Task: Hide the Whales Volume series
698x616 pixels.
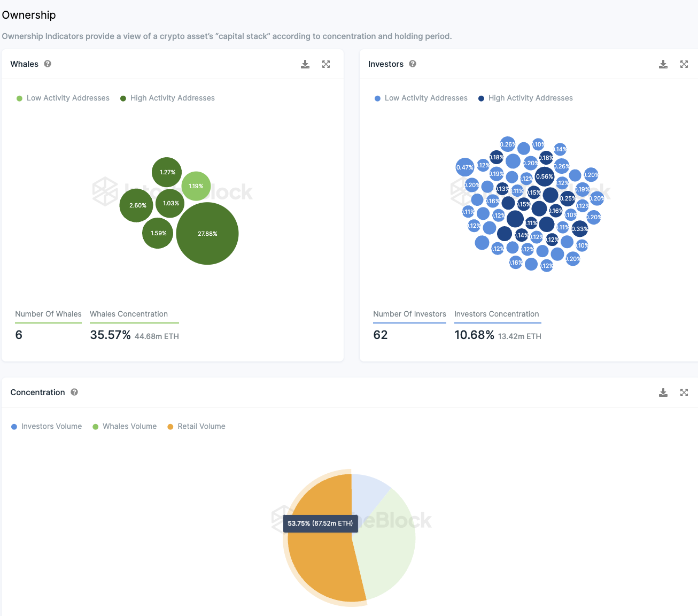Action: (125, 426)
